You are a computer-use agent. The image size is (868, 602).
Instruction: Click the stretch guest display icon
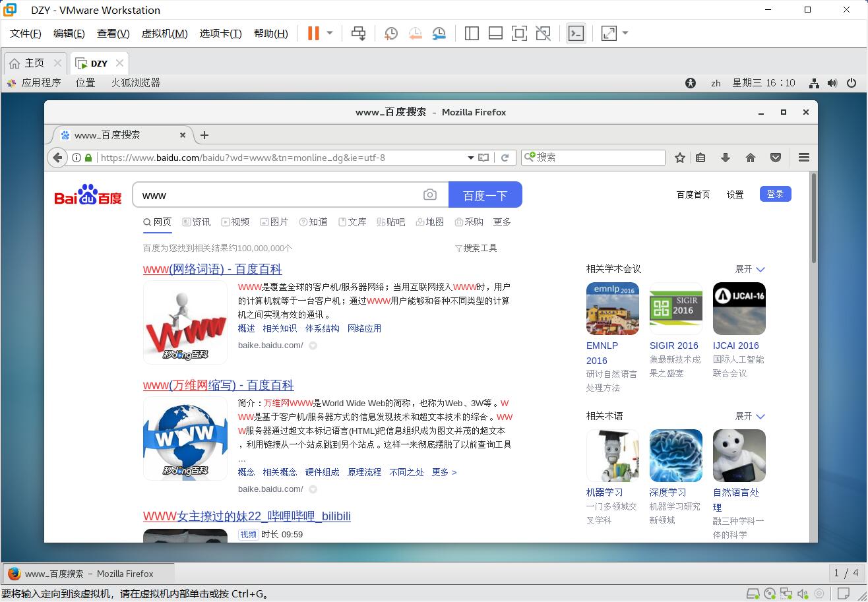(609, 33)
